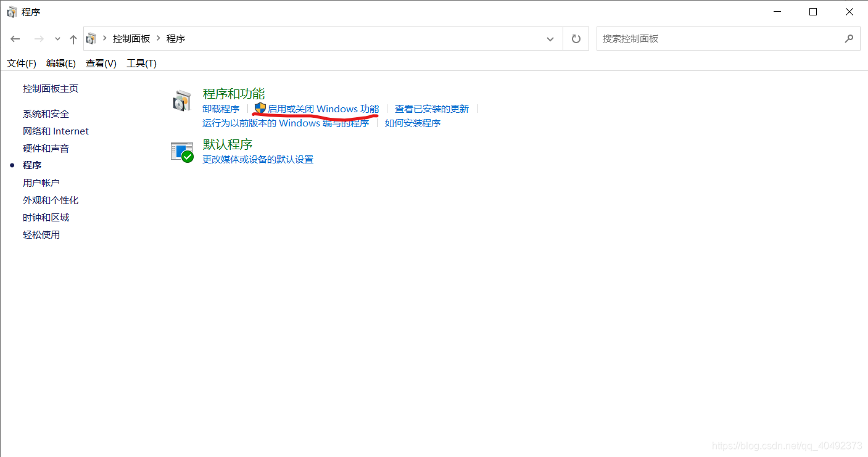Screen dimensions: 868x457
Task: Open 时钟和区域 category
Action: 46,218
